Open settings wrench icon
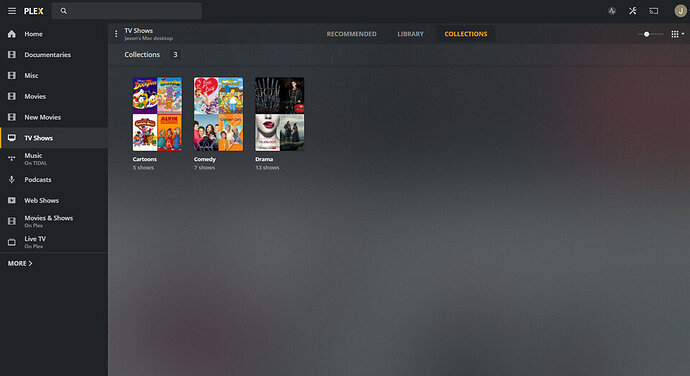The height and width of the screenshot is (376, 690). (633, 11)
